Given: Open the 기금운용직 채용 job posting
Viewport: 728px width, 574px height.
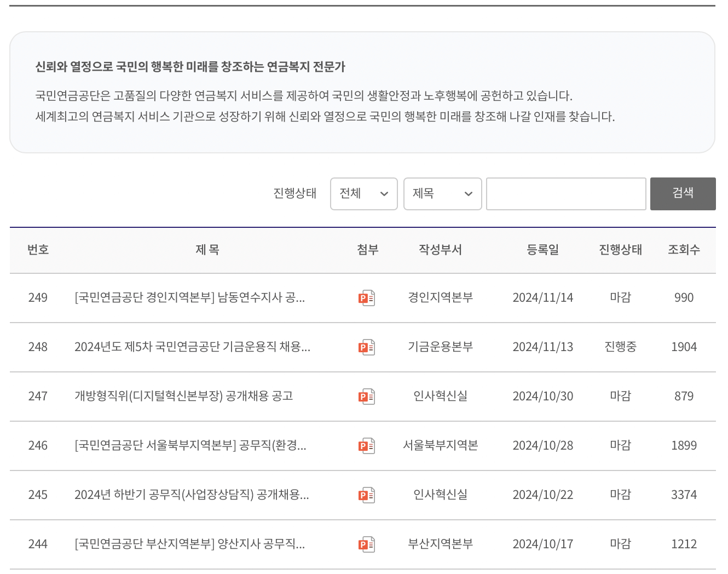Looking at the screenshot, I should pos(193,347).
